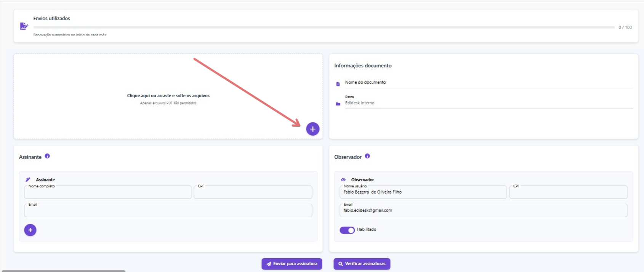Focus the Nome do documento field
This screenshot has width=644, height=272.
click(x=488, y=83)
